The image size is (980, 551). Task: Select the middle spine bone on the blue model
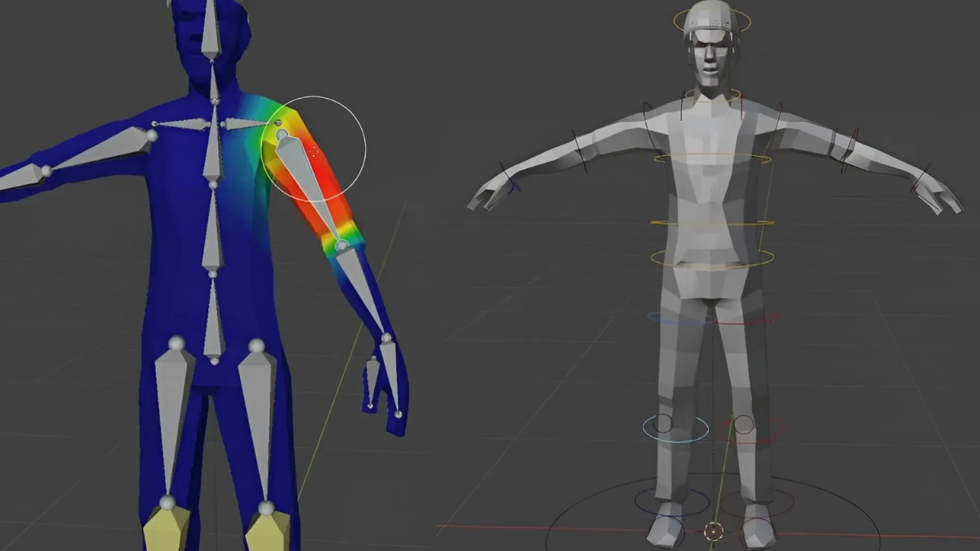pyautogui.click(x=212, y=228)
